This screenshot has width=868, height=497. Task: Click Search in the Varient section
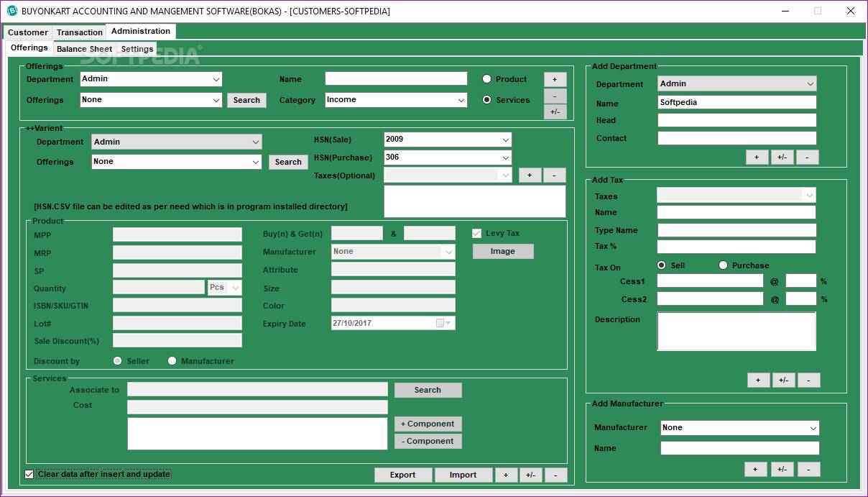click(288, 162)
